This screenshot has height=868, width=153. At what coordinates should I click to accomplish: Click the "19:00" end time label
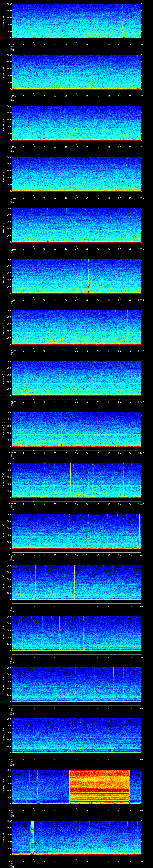coord(141,248)
